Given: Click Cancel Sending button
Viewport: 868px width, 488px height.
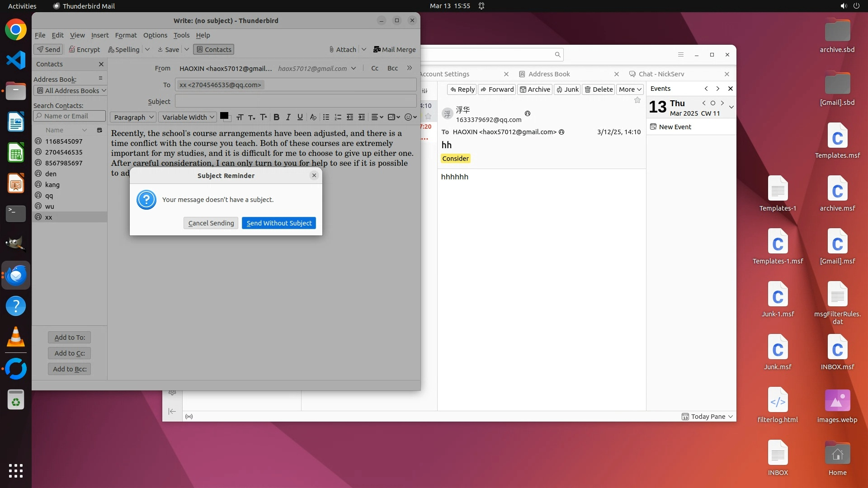Looking at the screenshot, I should 211,223.
